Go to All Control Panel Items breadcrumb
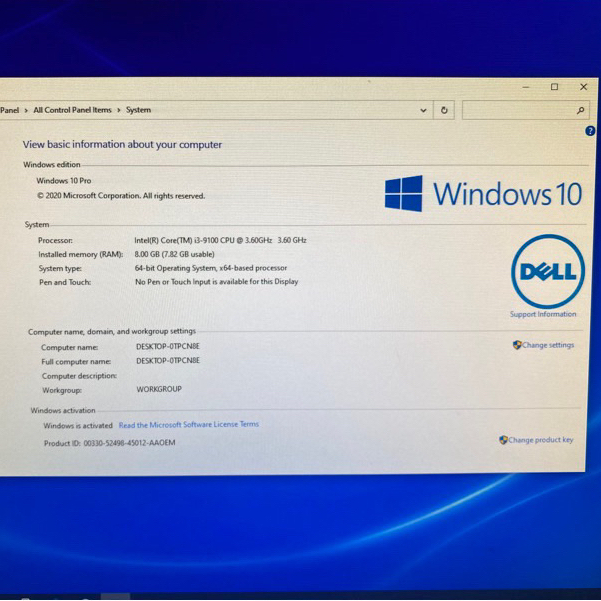Image resolution: width=601 pixels, height=601 pixels. 72,110
